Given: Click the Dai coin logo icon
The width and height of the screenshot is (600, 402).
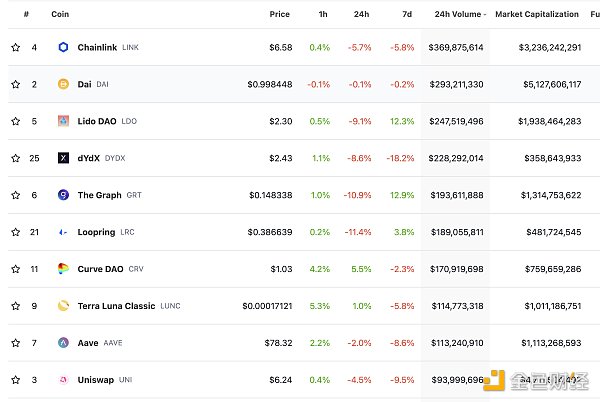Looking at the screenshot, I should coord(63,84).
